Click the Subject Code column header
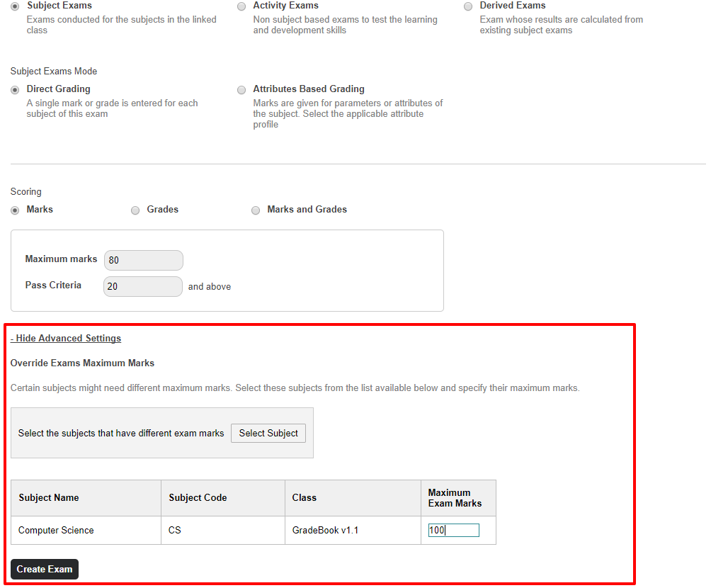 point(198,498)
